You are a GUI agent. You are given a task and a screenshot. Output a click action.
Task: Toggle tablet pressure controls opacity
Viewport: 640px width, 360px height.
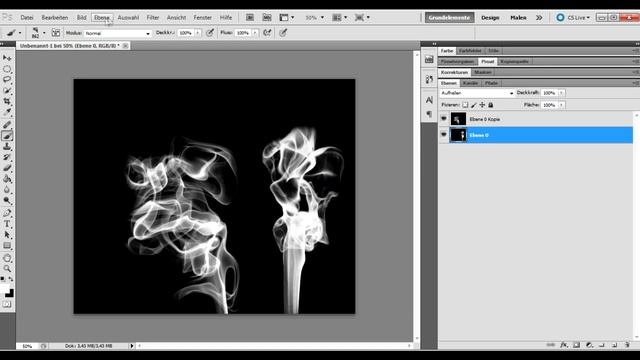click(x=210, y=33)
